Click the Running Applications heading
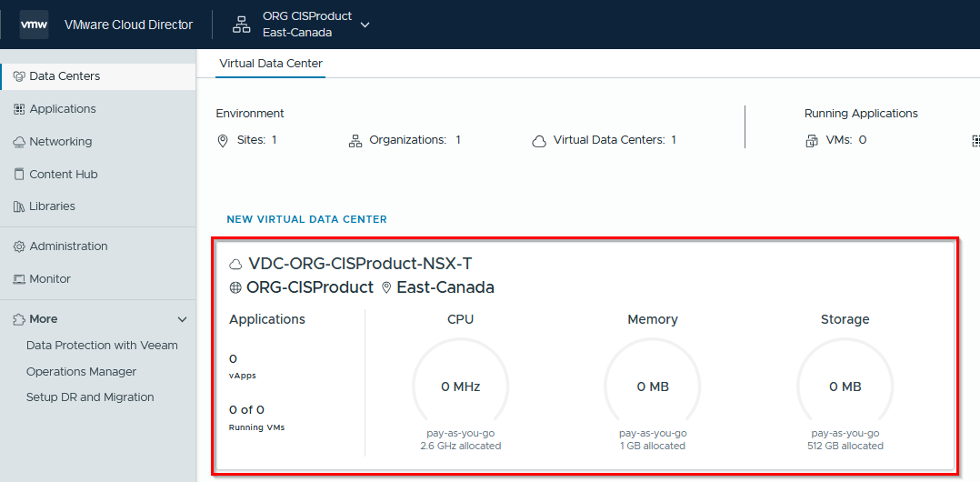Screen dimensions: 980x482 tap(861, 114)
